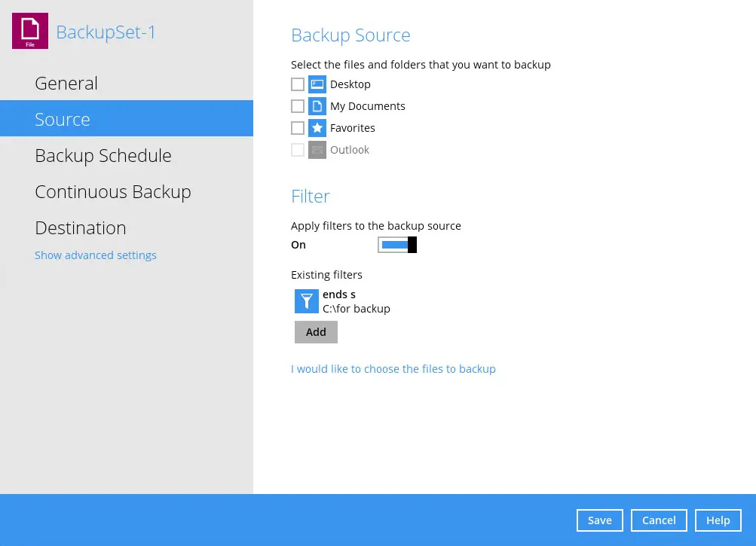Enable the Favorites checkbox
The height and width of the screenshot is (546, 756).
298,128
